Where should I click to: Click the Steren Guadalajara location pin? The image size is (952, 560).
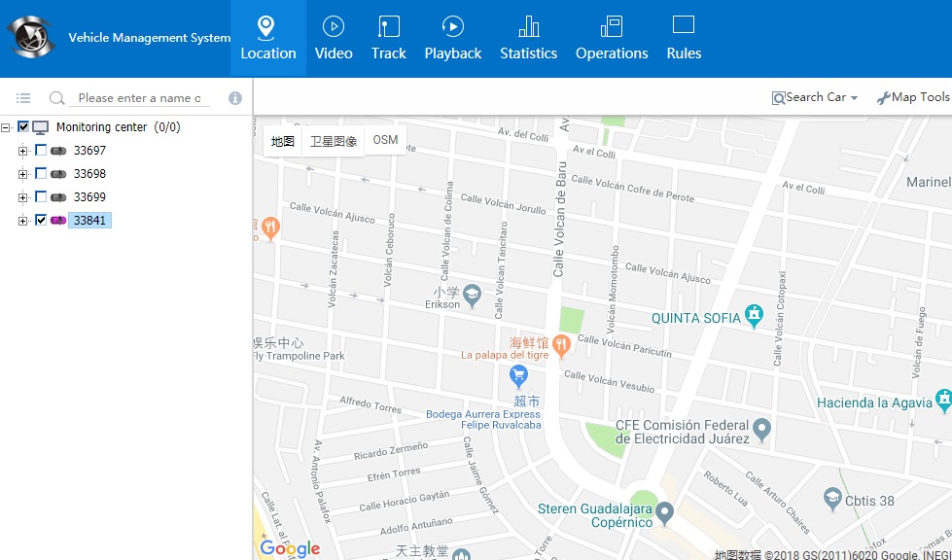coord(664,510)
